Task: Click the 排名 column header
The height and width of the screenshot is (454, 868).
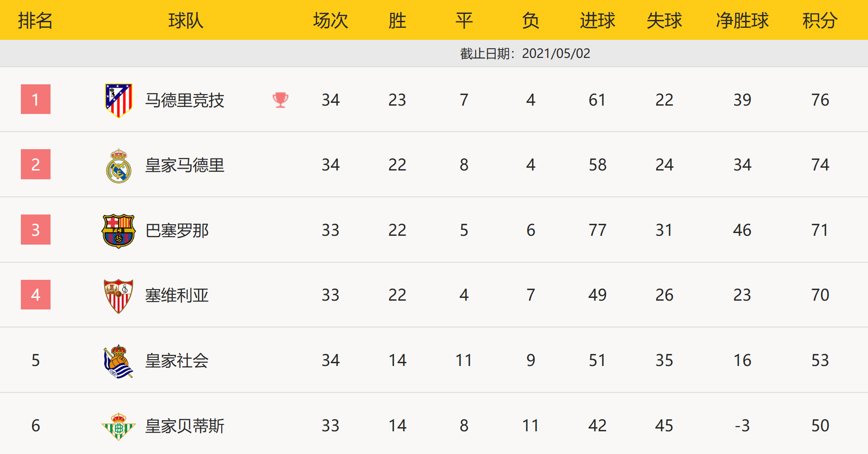Action: click(35, 20)
